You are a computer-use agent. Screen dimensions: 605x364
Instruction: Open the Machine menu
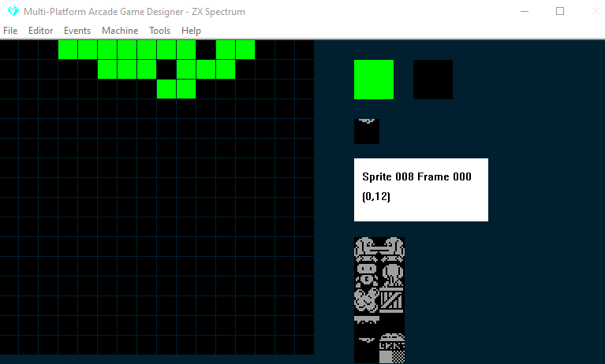click(120, 31)
